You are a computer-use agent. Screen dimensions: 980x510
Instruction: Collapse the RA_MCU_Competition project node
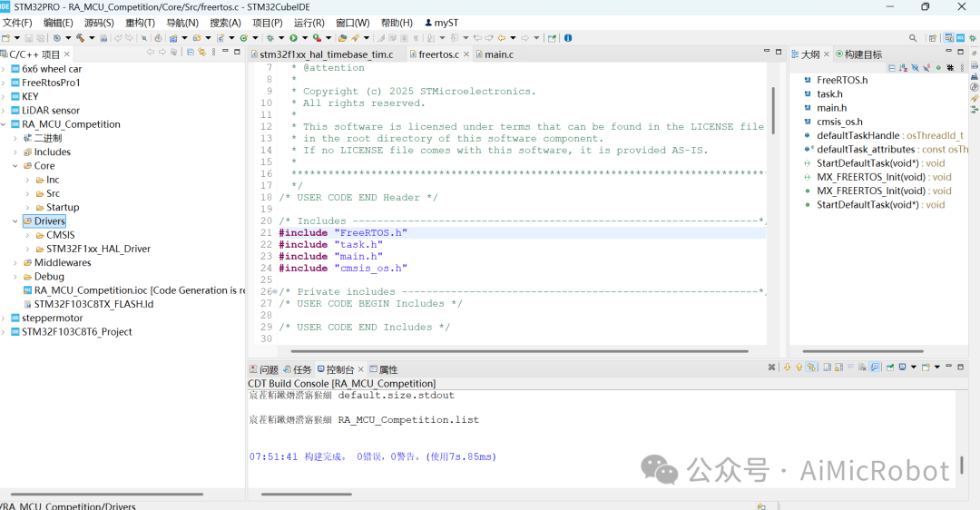coord(4,124)
